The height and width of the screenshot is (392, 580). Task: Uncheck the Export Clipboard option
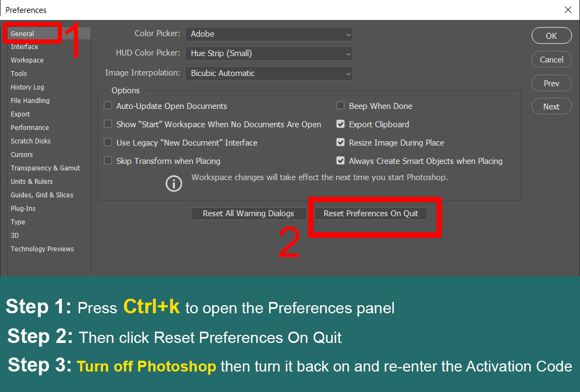pos(340,125)
